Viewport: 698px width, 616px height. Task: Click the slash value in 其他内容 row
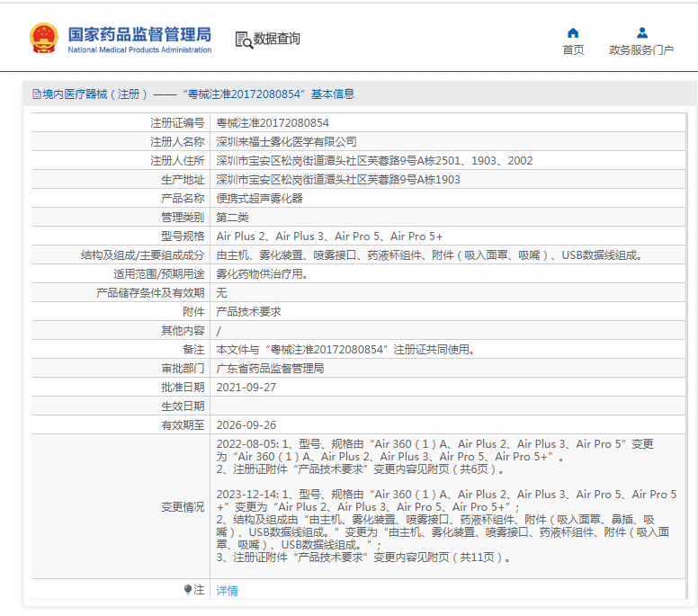pyautogui.click(x=219, y=331)
